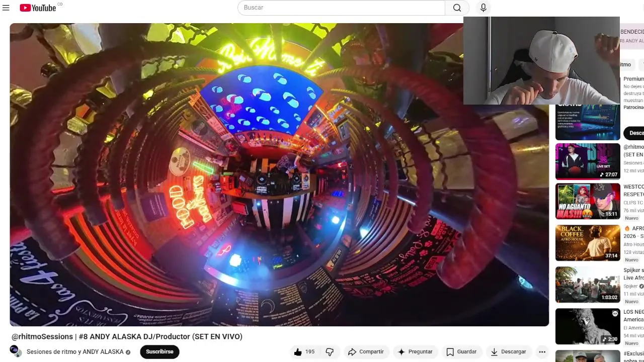This screenshot has height=362, width=644.
Task: Click the magnifier search button
Action: click(457, 8)
